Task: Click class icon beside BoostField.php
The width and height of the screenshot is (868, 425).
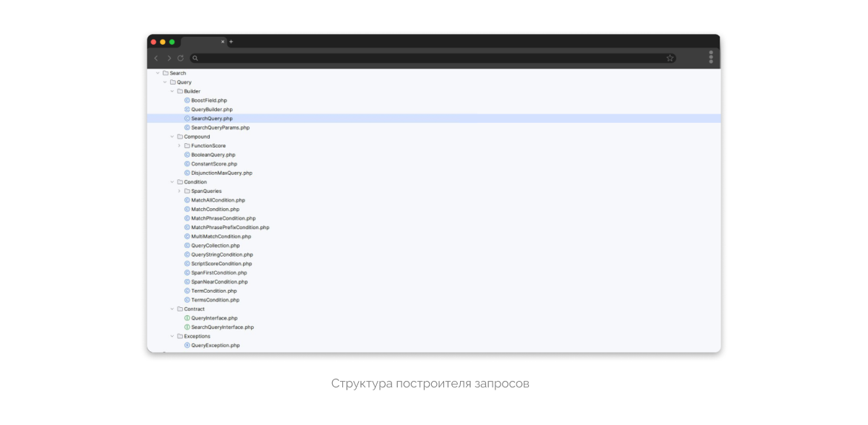Action: (187, 100)
